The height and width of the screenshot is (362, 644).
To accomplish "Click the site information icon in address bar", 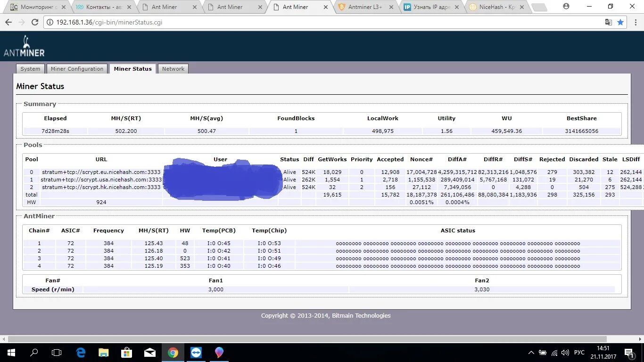I will (50, 22).
